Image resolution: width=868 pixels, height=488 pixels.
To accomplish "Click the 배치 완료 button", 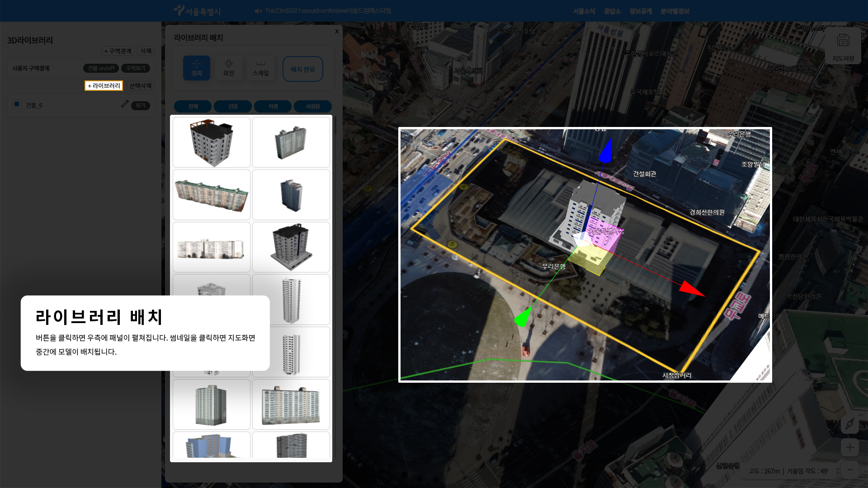I will coord(303,69).
